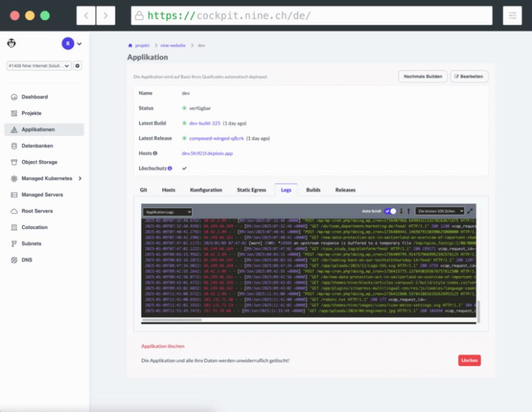Select the Logs tab
532x412 pixels.
[x=286, y=190]
